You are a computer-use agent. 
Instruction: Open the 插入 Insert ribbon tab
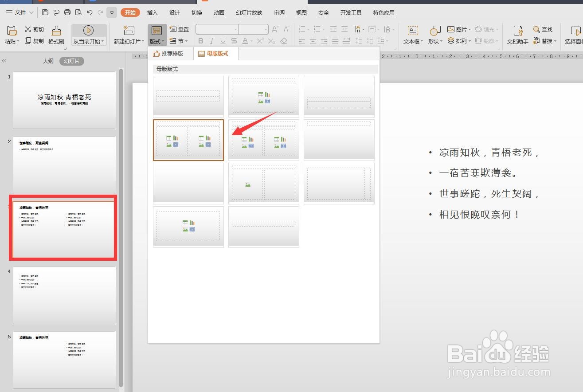pos(152,12)
